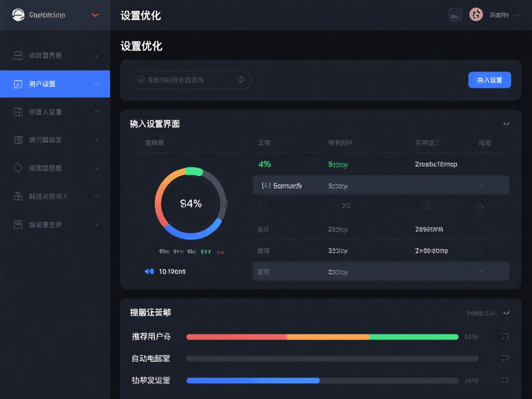532x399 pixels.
Task: Click the blue audio speaker icon below donut chart
Action: pos(149,271)
